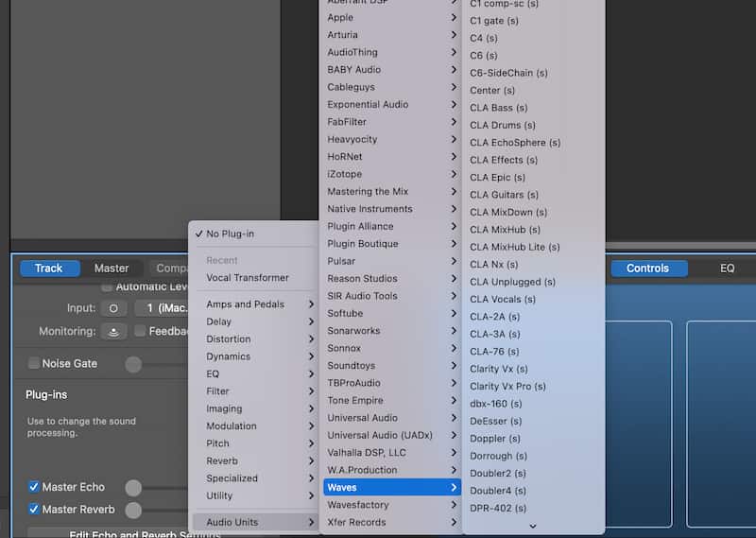Toggle the Monitoring button icon
This screenshot has width=756, height=538.
[113, 332]
